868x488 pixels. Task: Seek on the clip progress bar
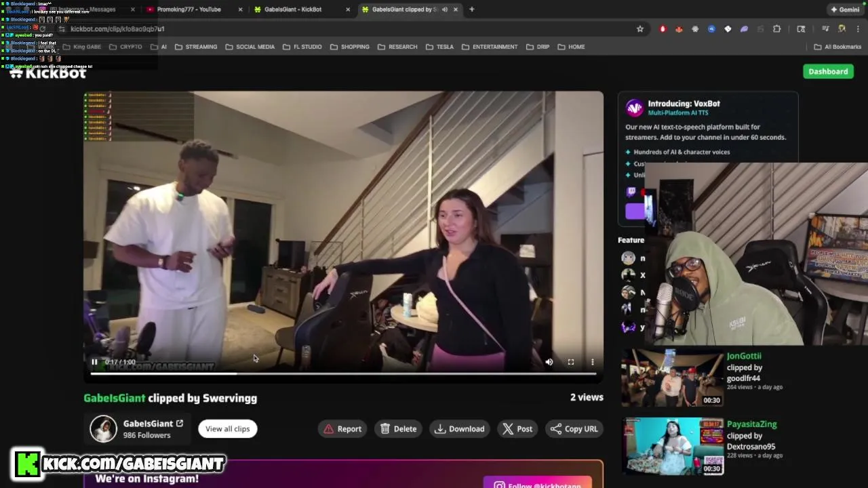[343, 373]
